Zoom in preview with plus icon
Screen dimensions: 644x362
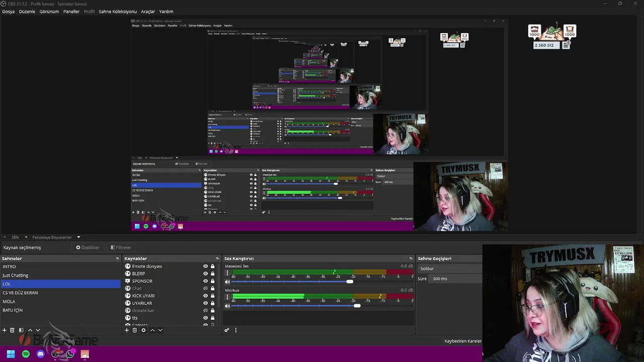point(26,237)
